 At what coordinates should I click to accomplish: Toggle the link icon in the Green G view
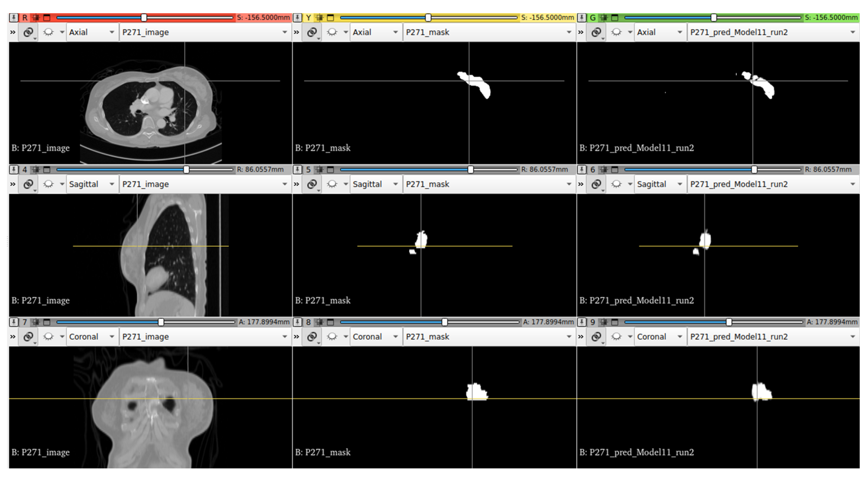click(596, 32)
